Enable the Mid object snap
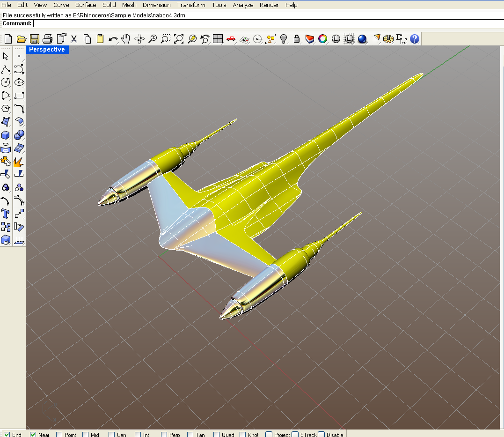 pyautogui.click(x=86, y=435)
